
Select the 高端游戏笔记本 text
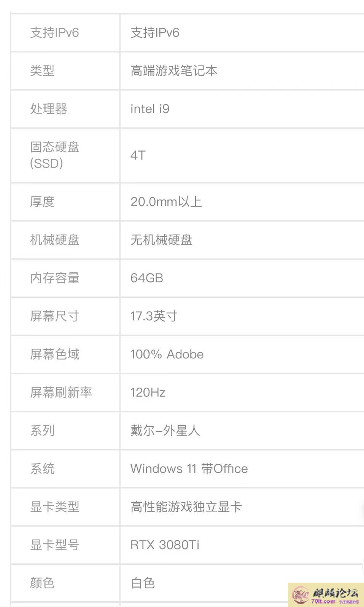click(174, 71)
